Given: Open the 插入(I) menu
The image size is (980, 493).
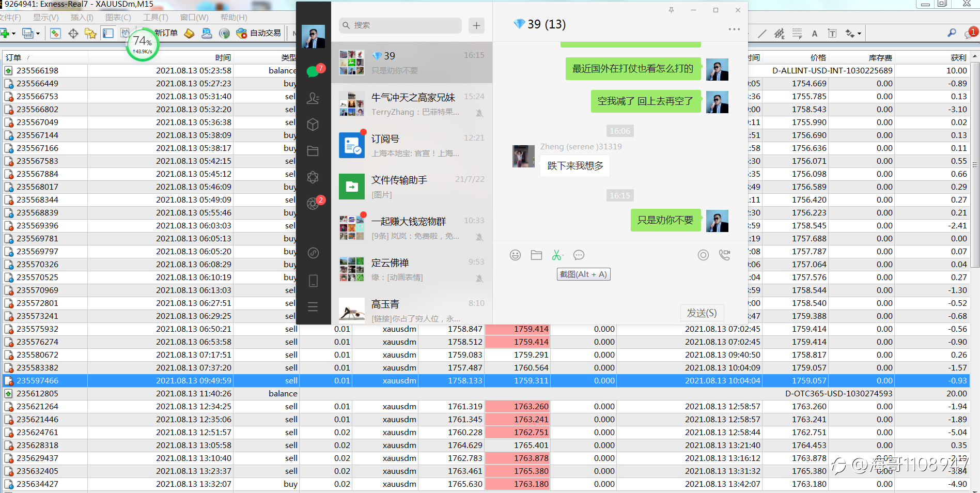Looking at the screenshot, I should point(82,17).
